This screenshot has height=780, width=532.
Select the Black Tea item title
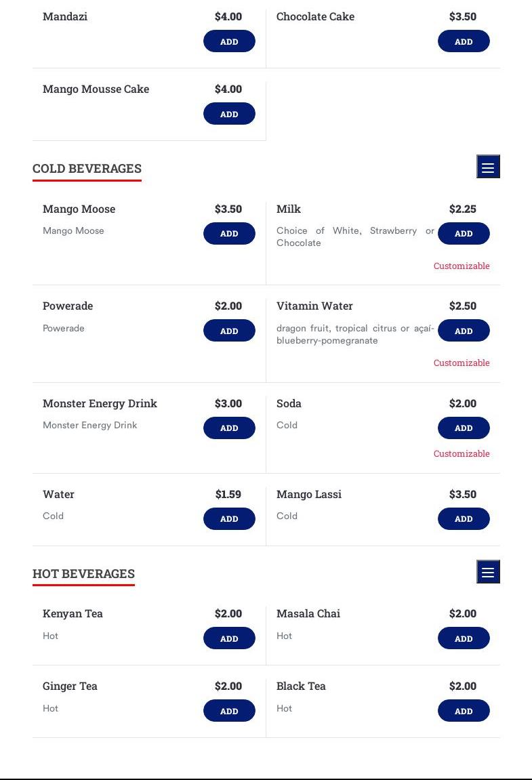point(301,686)
